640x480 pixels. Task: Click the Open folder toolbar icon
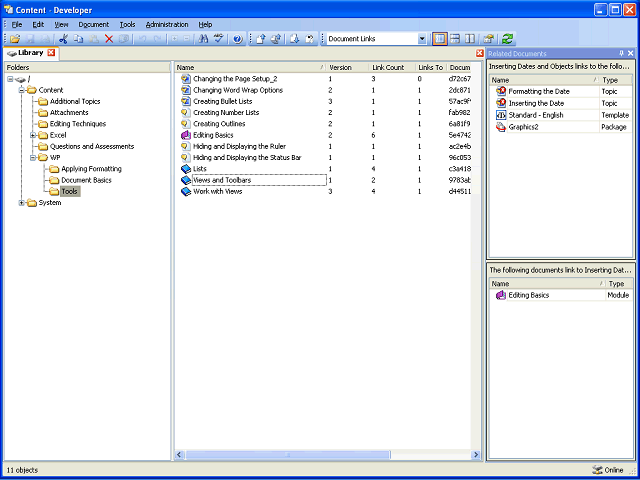[15, 39]
